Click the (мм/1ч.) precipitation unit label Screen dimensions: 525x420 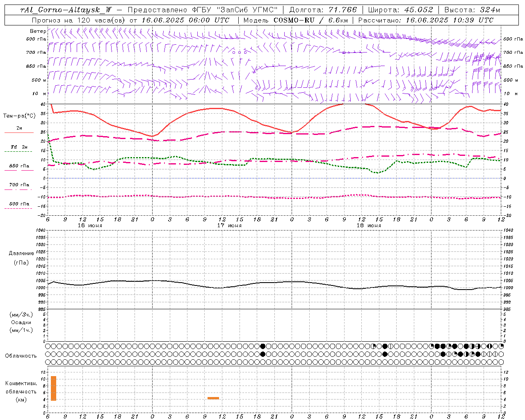pyautogui.click(x=21, y=330)
